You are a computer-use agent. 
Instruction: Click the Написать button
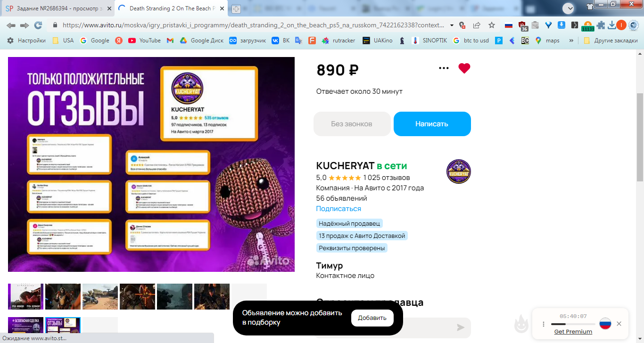coord(432,124)
